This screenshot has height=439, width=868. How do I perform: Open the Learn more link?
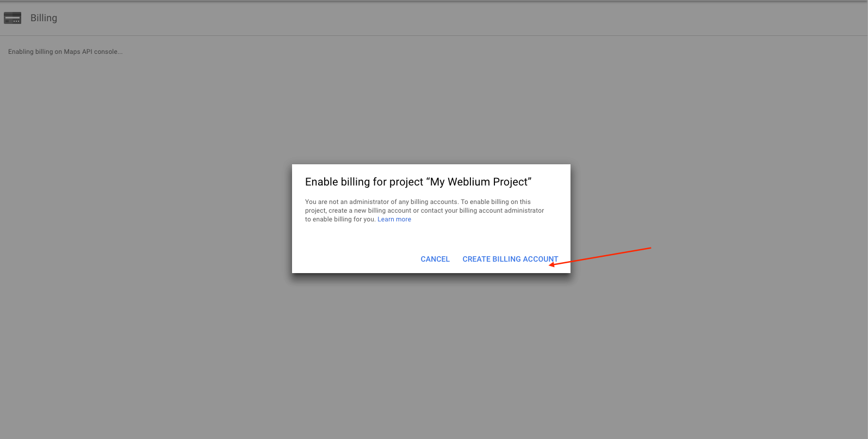click(x=394, y=219)
